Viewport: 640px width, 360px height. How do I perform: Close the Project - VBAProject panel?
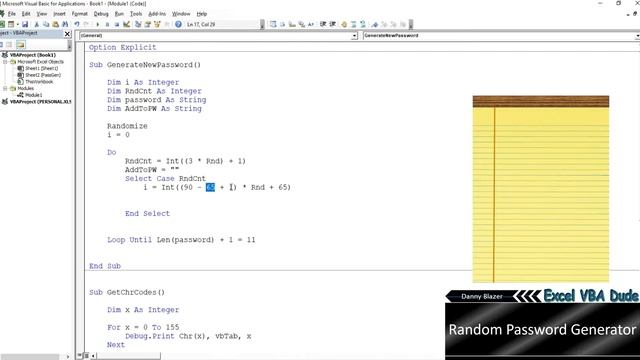67,34
